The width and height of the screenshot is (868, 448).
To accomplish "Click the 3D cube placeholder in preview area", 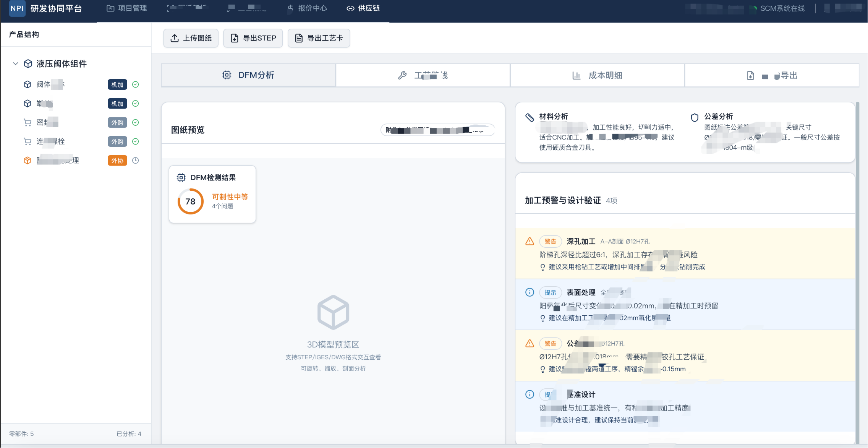I will [x=333, y=312].
